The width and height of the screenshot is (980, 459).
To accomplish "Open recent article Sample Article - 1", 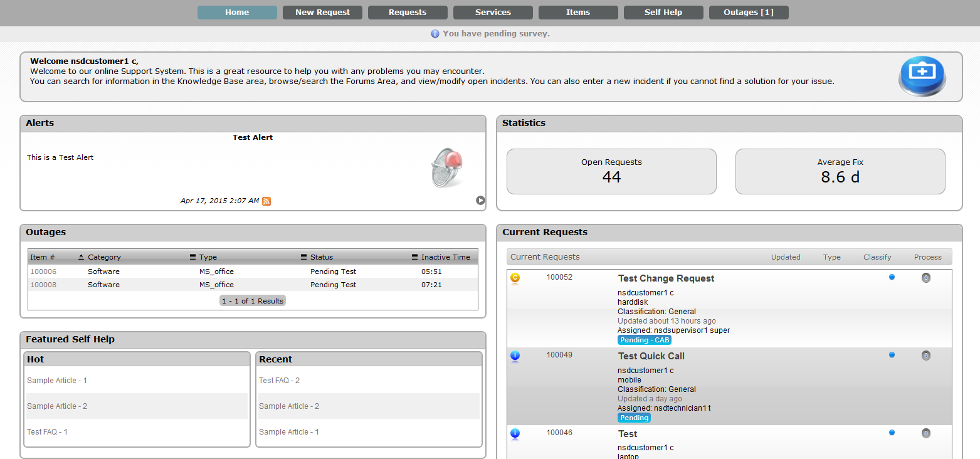I will (x=289, y=432).
